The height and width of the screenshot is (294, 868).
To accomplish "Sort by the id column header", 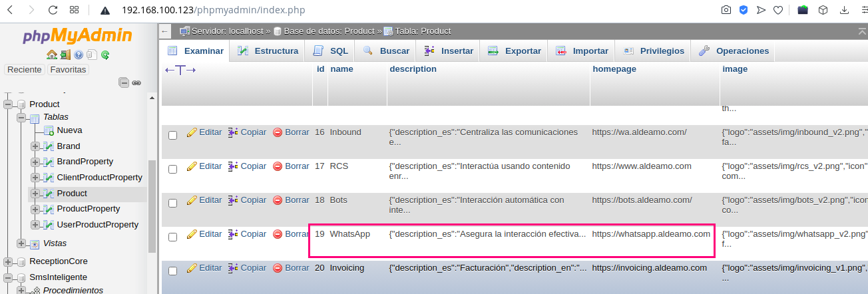I will coord(320,69).
